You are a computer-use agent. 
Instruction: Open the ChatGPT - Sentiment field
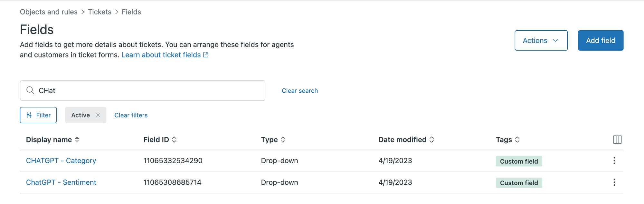(61, 182)
